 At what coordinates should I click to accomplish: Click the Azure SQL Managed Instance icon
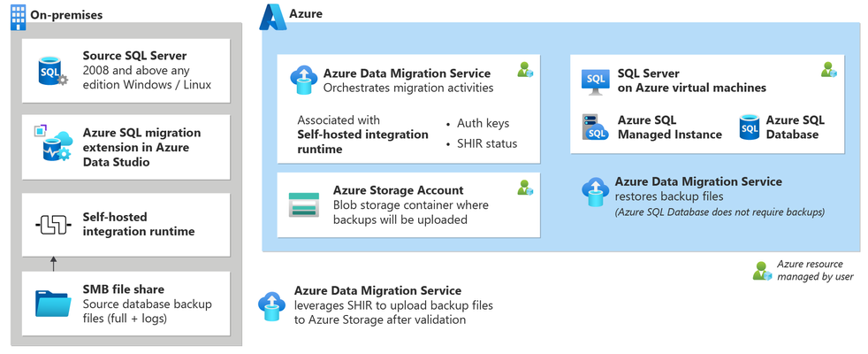click(595, 127)
